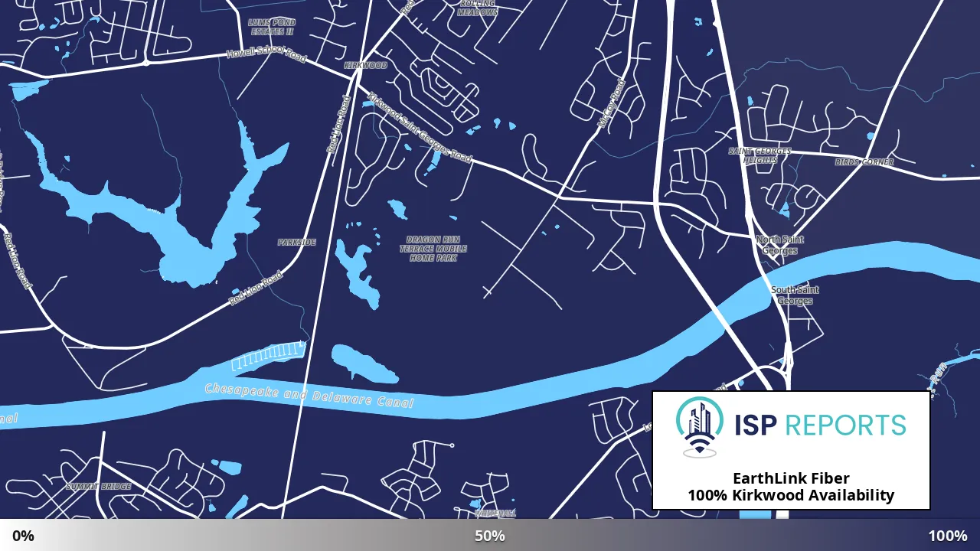980x551 pixels.
Task: Select the "Kirkwood" place label
Action: tap(366, 66)
